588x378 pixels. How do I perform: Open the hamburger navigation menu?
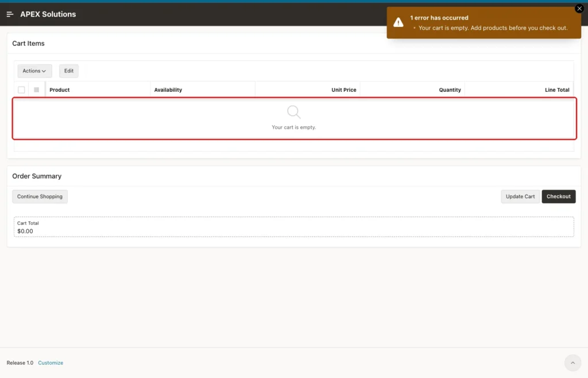[x=10, y=14]
